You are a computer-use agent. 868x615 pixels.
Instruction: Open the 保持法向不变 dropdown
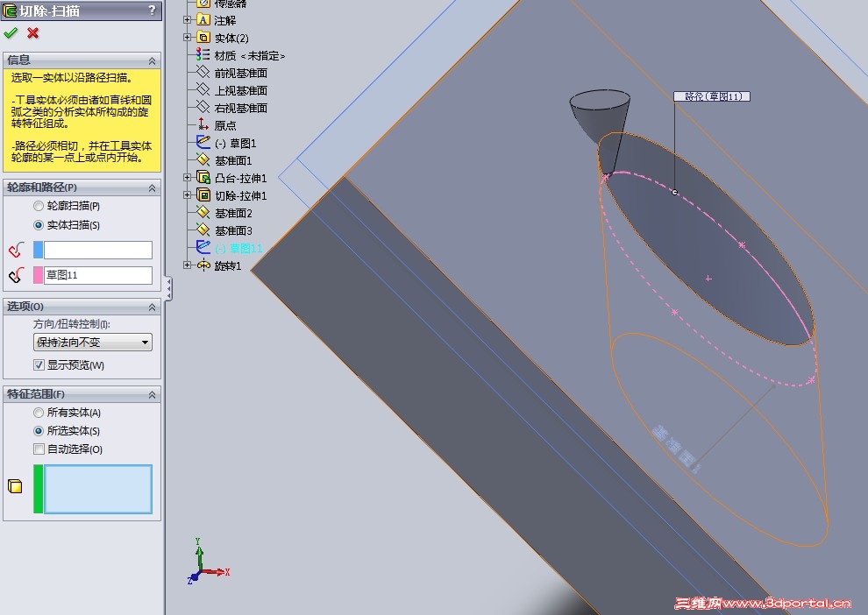[92, 343]
